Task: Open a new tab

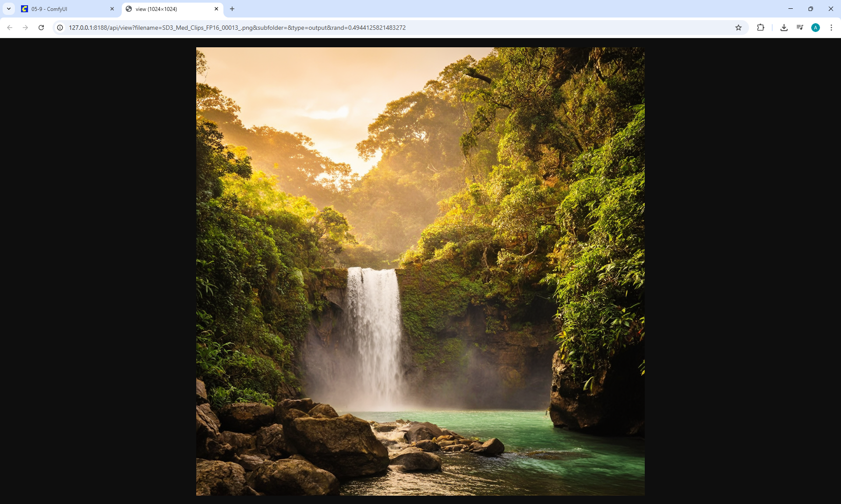Action: pyautogui.click(x=232, y=9)
